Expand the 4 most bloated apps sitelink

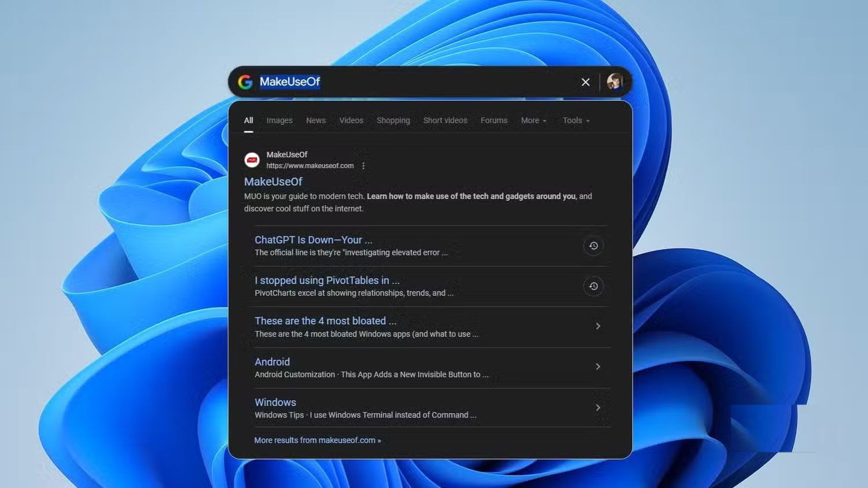(x=598, y=326)
